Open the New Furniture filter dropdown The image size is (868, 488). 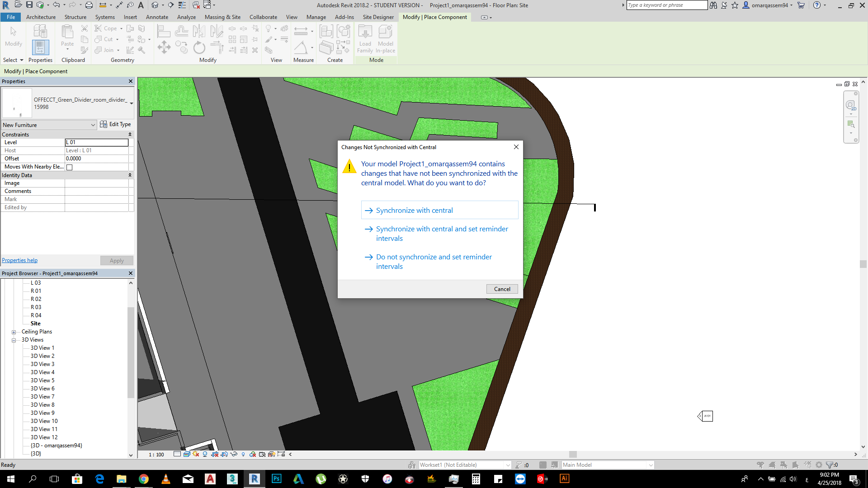pos(49,125)
